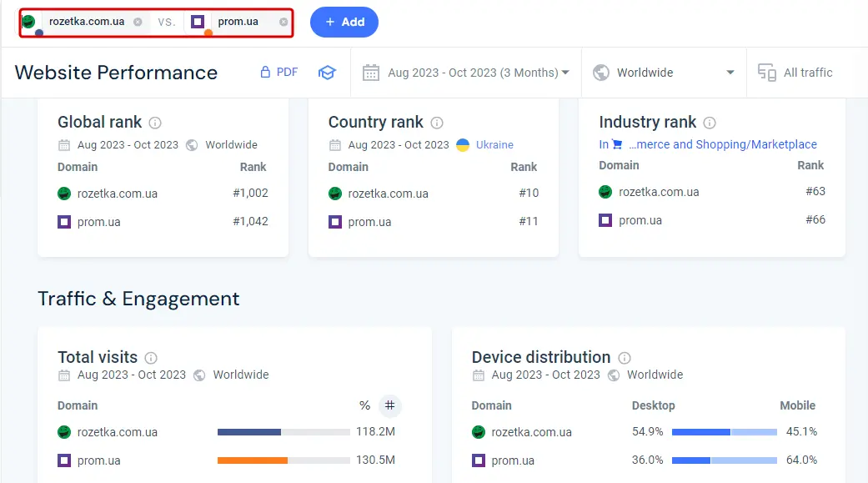Image resolution: width=868 pixels, height=483 pixels.
Task: Click the calendar icon in Device distribution card
Action: pos(479,375)
